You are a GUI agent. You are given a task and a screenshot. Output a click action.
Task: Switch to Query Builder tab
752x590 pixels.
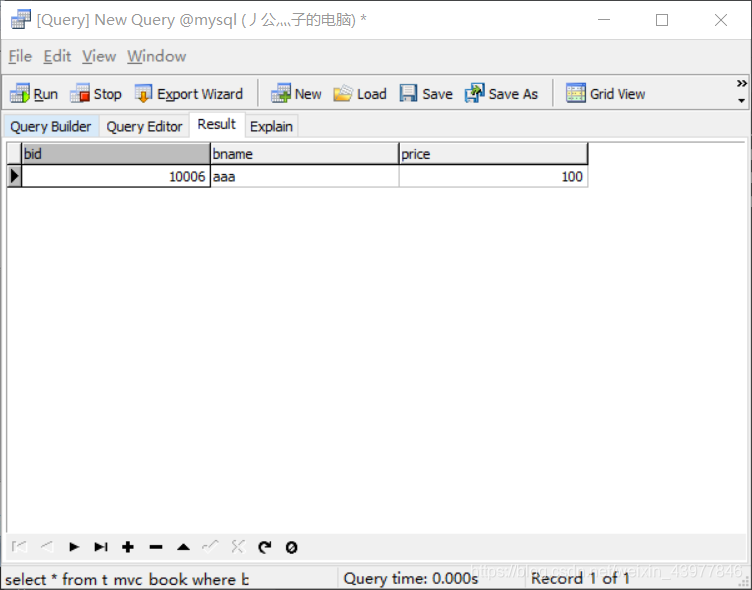coord(51,127)
